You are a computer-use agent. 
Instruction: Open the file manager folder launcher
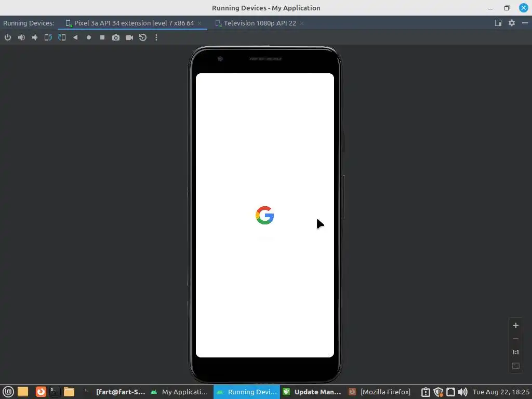pos(69,392)
